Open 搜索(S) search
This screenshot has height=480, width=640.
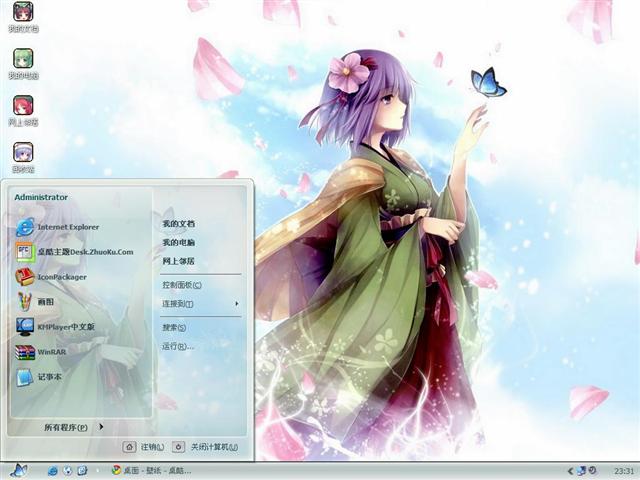(174, 327)
